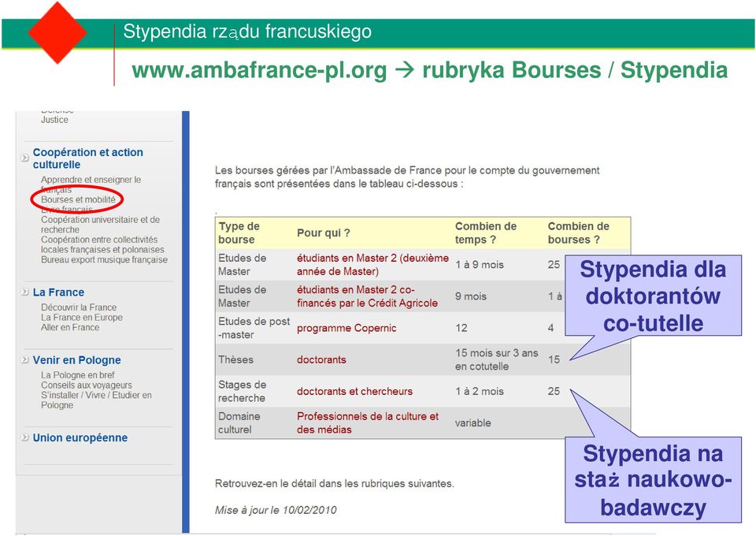
Task: Select Retrouvez-en le détail sentence
Action: coord(335,483)
